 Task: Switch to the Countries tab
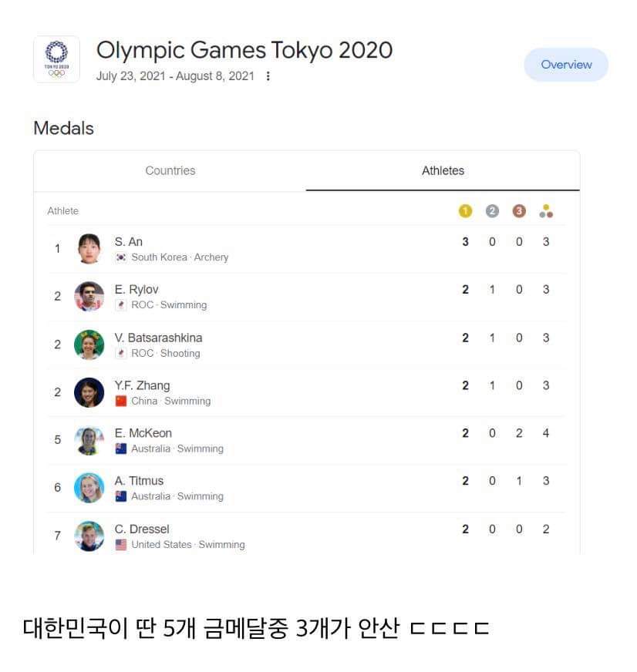[x=170, y=170]
